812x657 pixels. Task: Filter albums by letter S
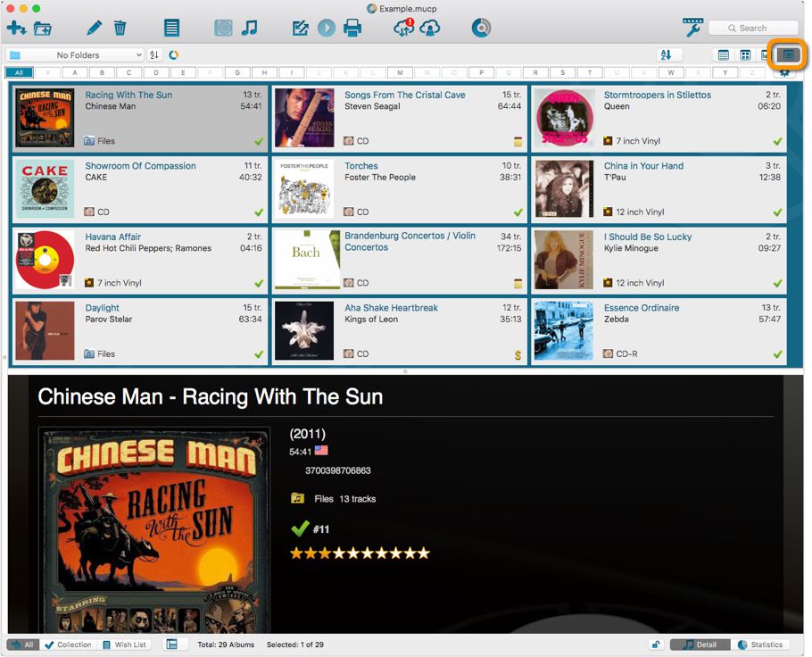(x=562, y=72)
